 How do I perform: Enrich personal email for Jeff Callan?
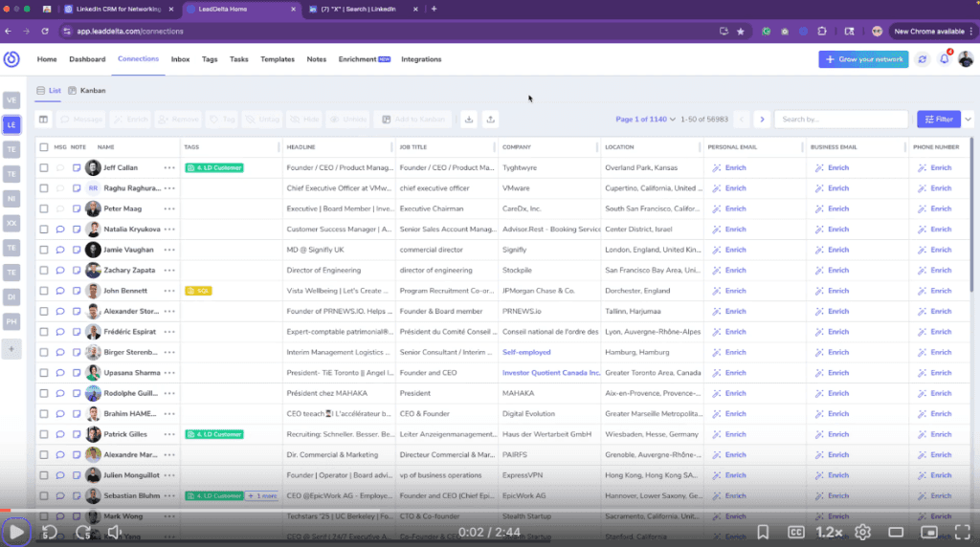[x=729, y=168]
